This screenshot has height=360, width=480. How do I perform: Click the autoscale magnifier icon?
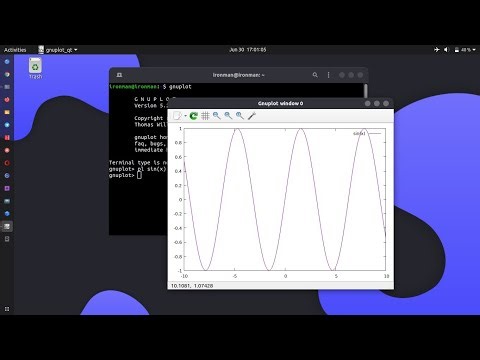(240, 116)
